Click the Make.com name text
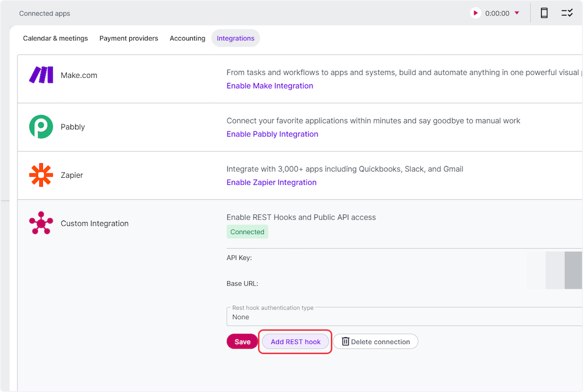The width and height of the screenshot is (583, 392). [x=79, y=75]
